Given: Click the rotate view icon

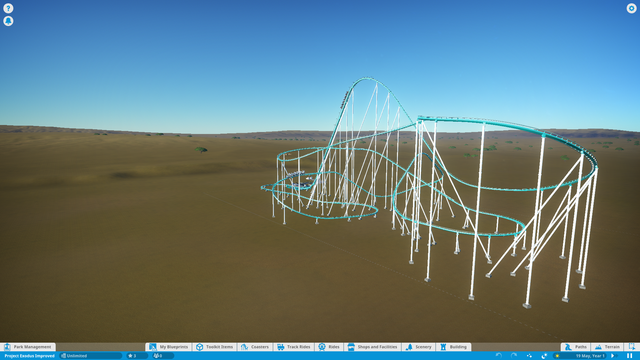Looking at the screenshot, I should tap(544, 356).
